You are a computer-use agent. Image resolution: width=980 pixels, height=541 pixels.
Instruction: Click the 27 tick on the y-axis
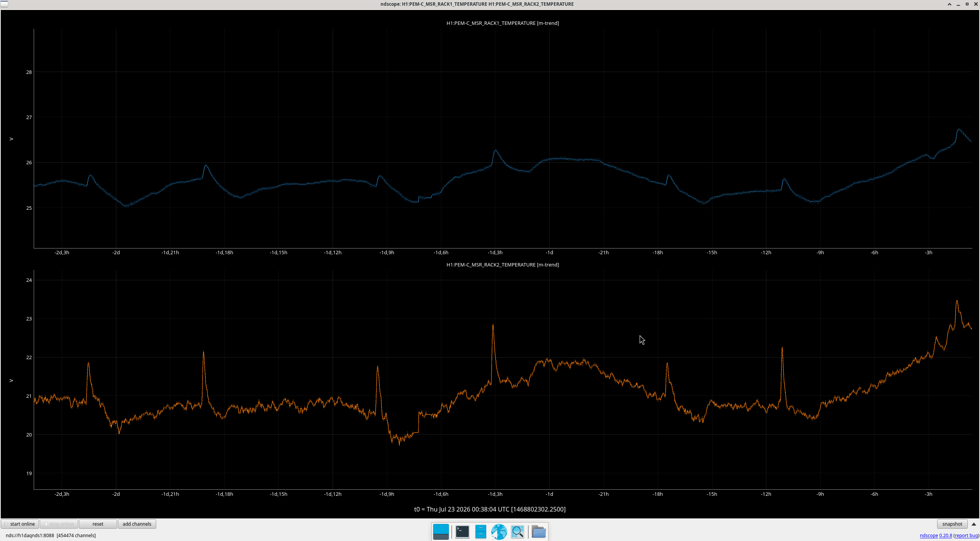click(29, 117)
